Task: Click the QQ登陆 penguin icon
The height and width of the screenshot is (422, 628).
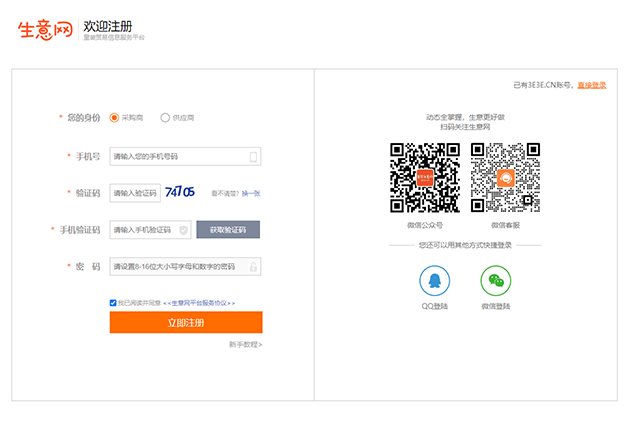Action: click(x=435, y=281)
